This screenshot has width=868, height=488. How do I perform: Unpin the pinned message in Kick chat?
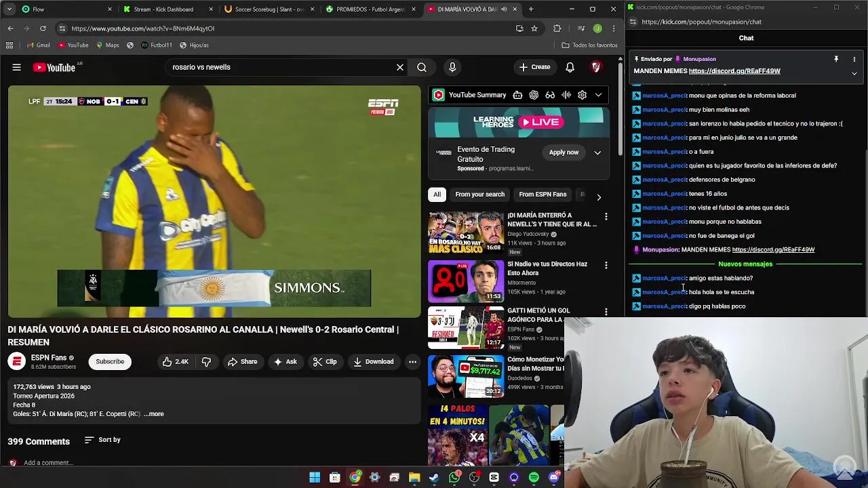[x=836, y=59]
